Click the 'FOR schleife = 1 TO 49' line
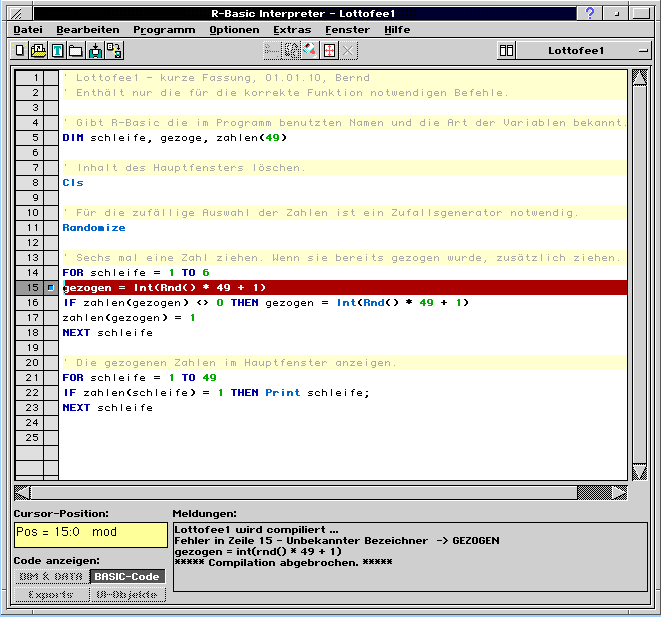The height and width of the screenshot is (617, 661). (140, 378)
